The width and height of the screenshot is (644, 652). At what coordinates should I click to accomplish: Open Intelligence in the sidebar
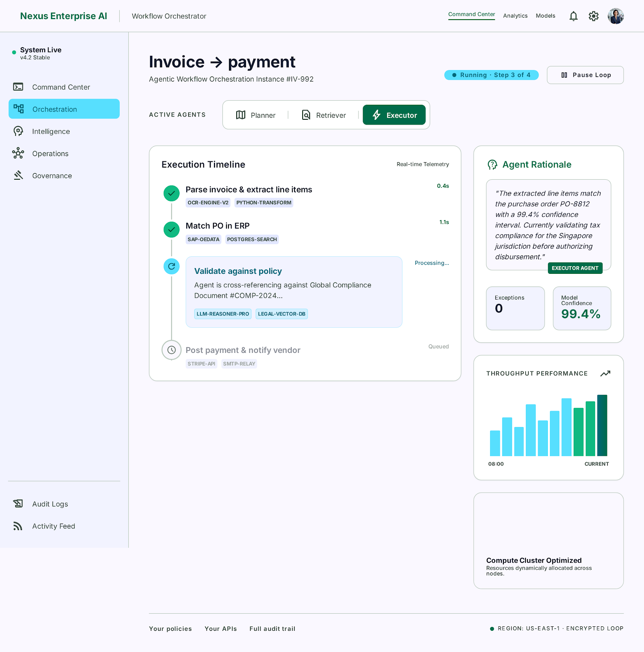click(x=64, y=131)
